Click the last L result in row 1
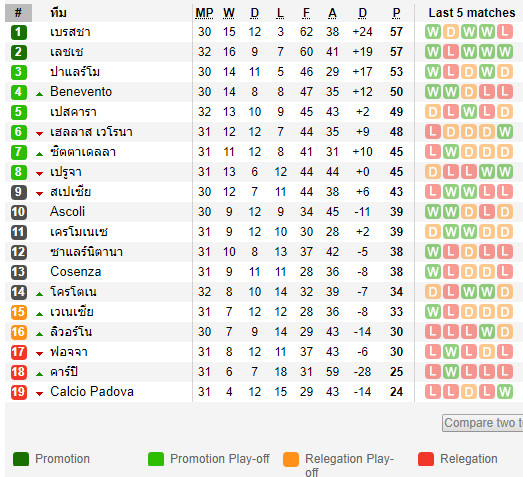 tap(505, 32)
